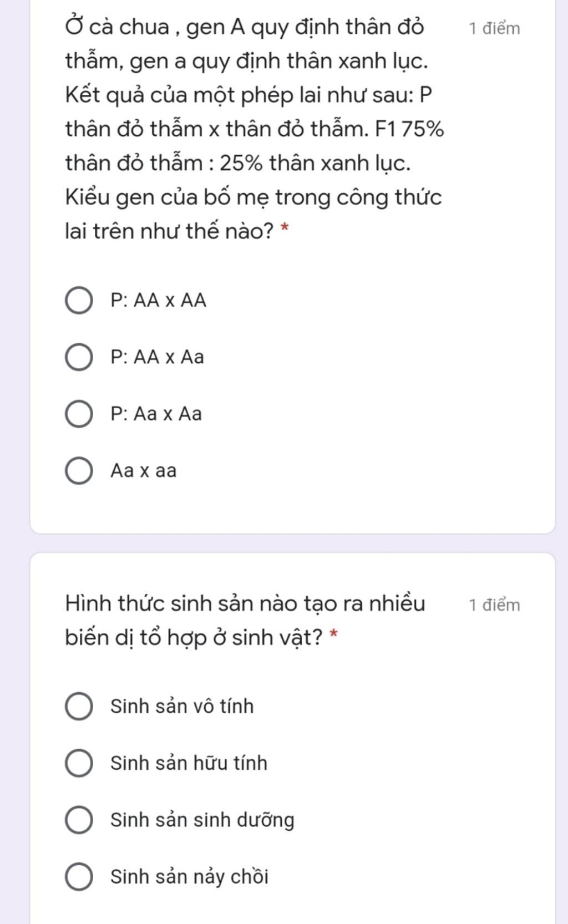The width and height of the screenshot is (568, 924).
Task: Pick the Sinh sản nảy chồi radio circle
Action: (79, 877)
